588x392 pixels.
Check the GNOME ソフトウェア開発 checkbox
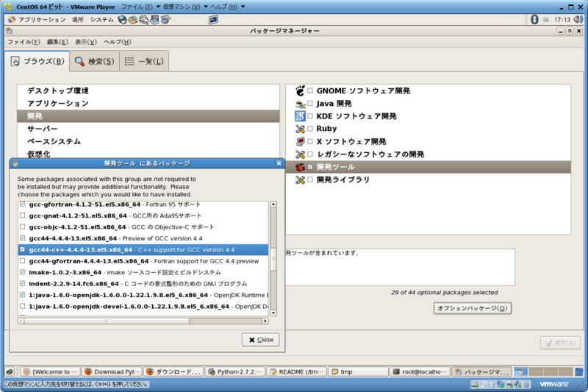tap(310, 90)
